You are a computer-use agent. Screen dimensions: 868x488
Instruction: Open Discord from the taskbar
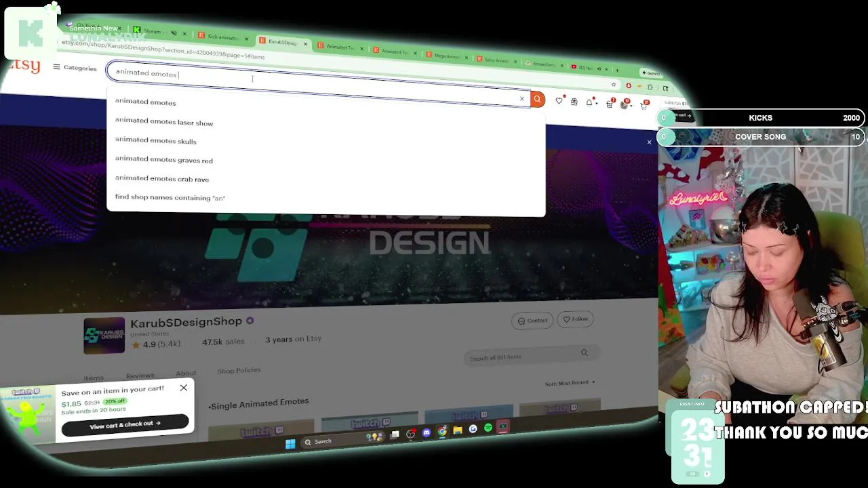click(x=427, y=432)
